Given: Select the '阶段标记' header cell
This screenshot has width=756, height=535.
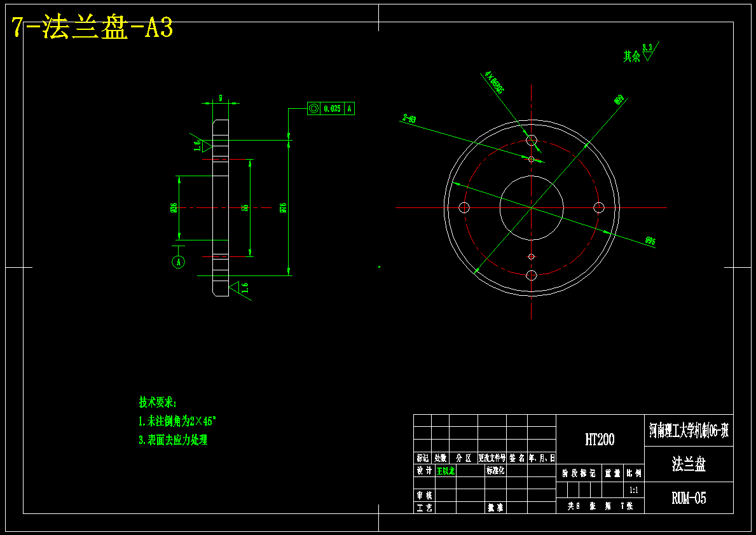Looking at the screenshot, I should pyautogui.click(x=579, y=473).
